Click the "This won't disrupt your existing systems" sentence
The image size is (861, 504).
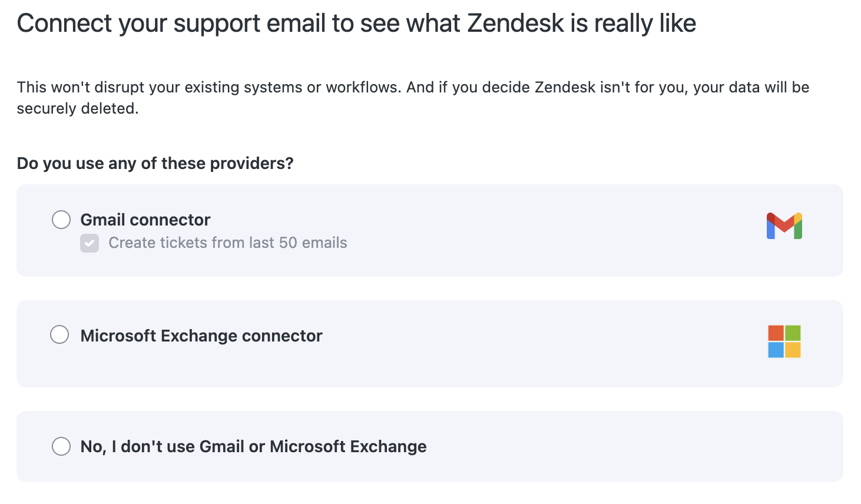pos(209,87)
